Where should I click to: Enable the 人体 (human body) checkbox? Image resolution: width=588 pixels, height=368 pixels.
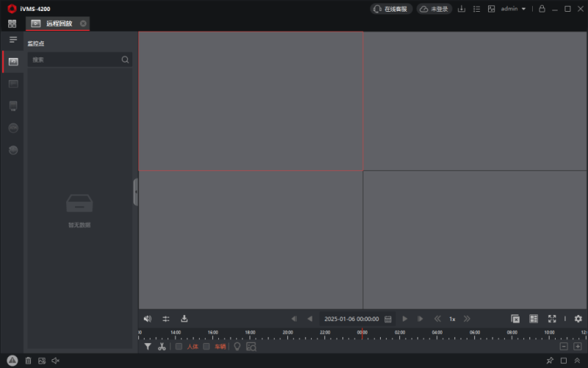point(179,346)
